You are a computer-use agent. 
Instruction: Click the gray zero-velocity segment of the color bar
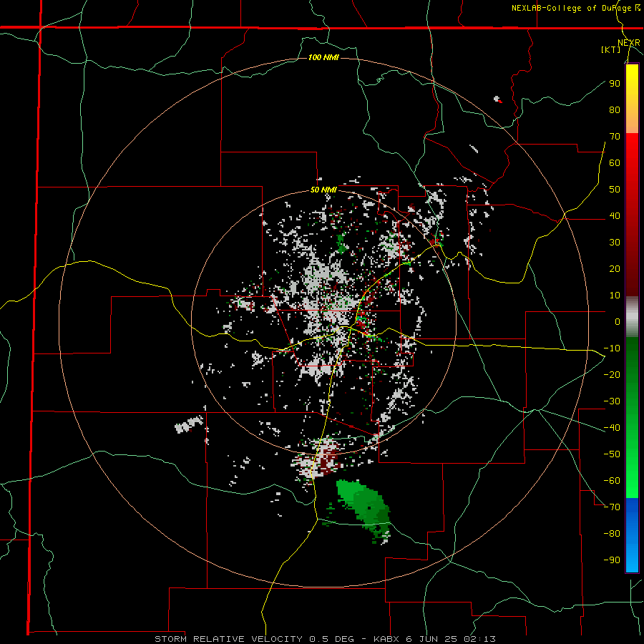[632, 317]
